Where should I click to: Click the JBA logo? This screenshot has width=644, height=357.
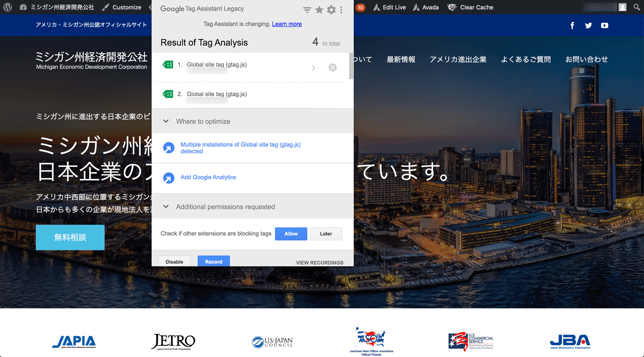(570, 342)
